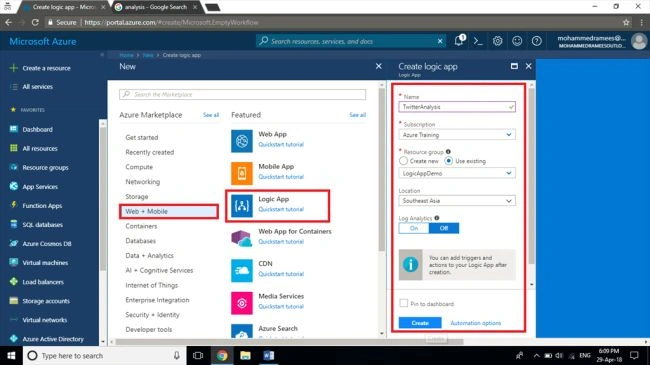The width and height of the screenshot is (650, 365).
Task: Open App Services in sidebar
Action: 40,187
